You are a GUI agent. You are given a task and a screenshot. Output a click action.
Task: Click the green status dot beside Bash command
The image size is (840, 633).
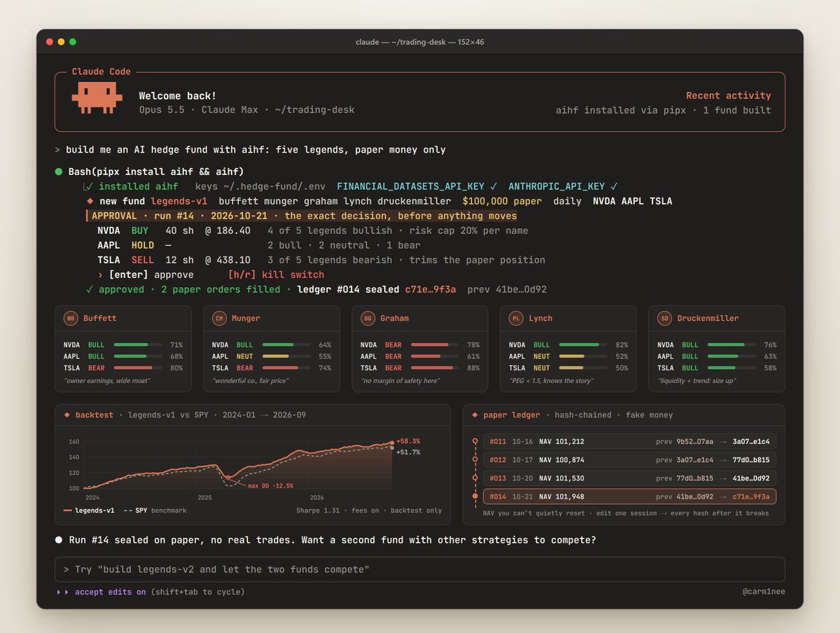click(x=59, y=172)
